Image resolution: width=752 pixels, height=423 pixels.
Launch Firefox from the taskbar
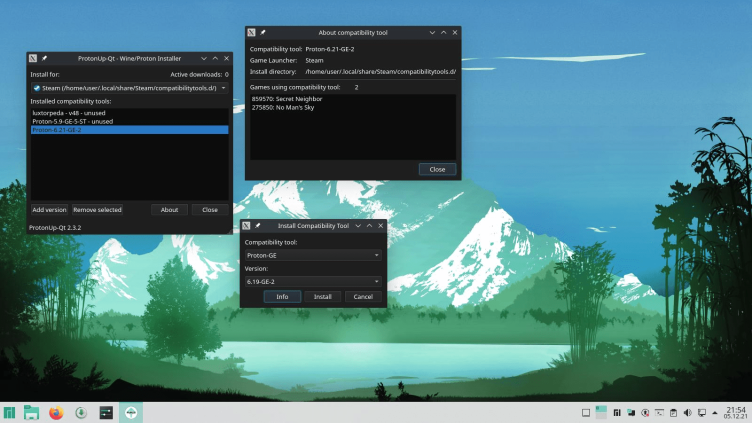coord(56,412)
